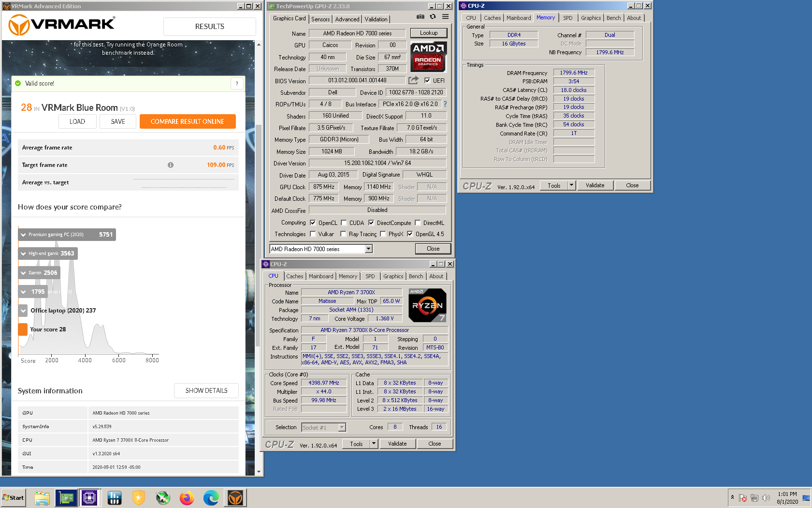Open the volume speaker tray icon
The image size is (812, 508).
click(x=766, y=498)
